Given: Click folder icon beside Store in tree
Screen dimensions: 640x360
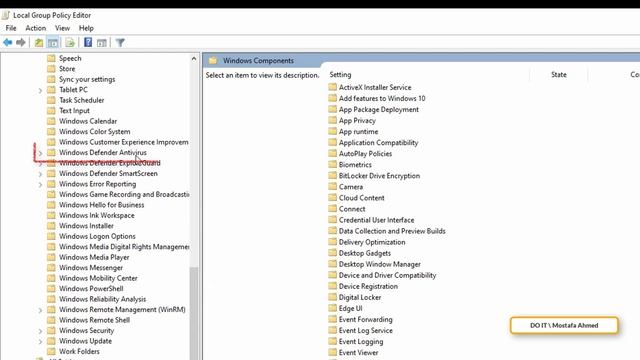Looking at the screenshot, I should coord(51,69).
